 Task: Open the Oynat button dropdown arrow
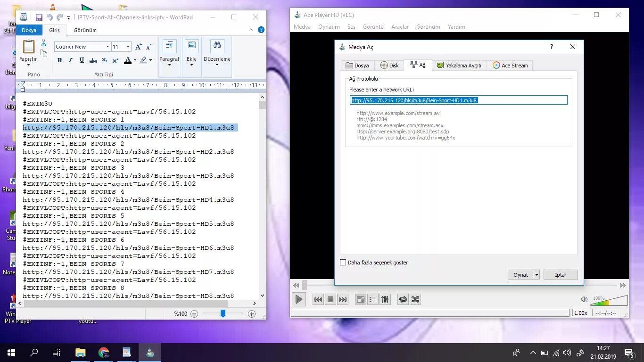[x=537, y=275]
